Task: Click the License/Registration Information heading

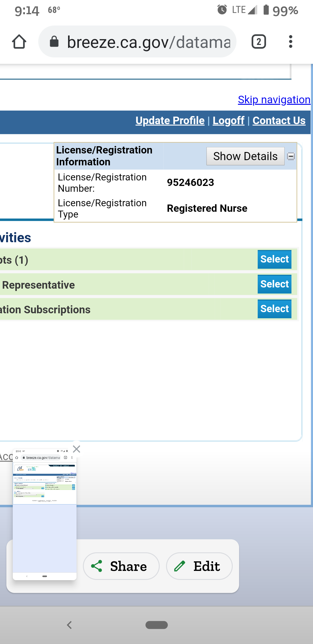Action: click(x=104, y=156)
